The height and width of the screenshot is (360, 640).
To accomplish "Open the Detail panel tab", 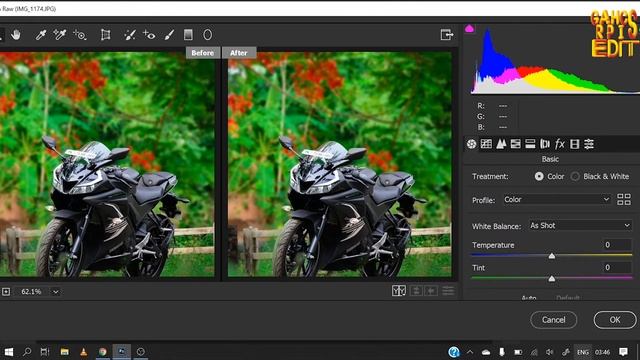I will tap(501, 144).
